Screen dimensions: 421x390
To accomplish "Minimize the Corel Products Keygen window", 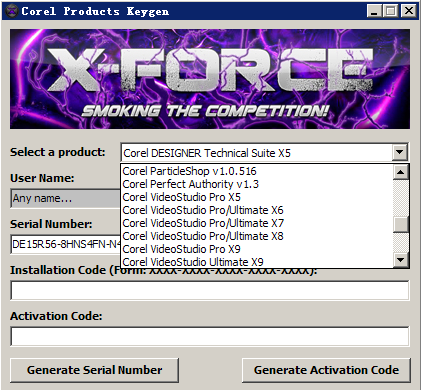I will pos(374,11).
